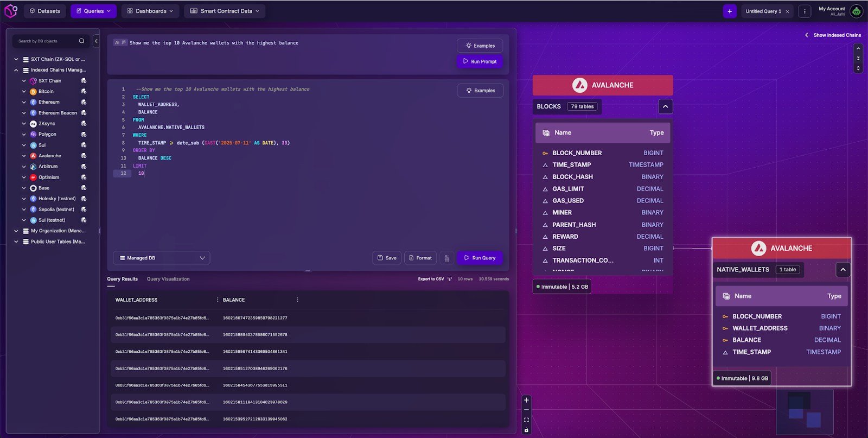Click the table-add icon beside Avalanche
Screen dimensions: 868x438
tap(84, 156)
